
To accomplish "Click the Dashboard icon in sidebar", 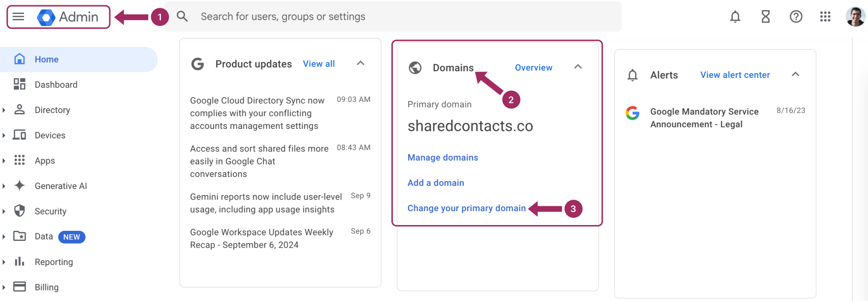I will [x=19, y=84].
